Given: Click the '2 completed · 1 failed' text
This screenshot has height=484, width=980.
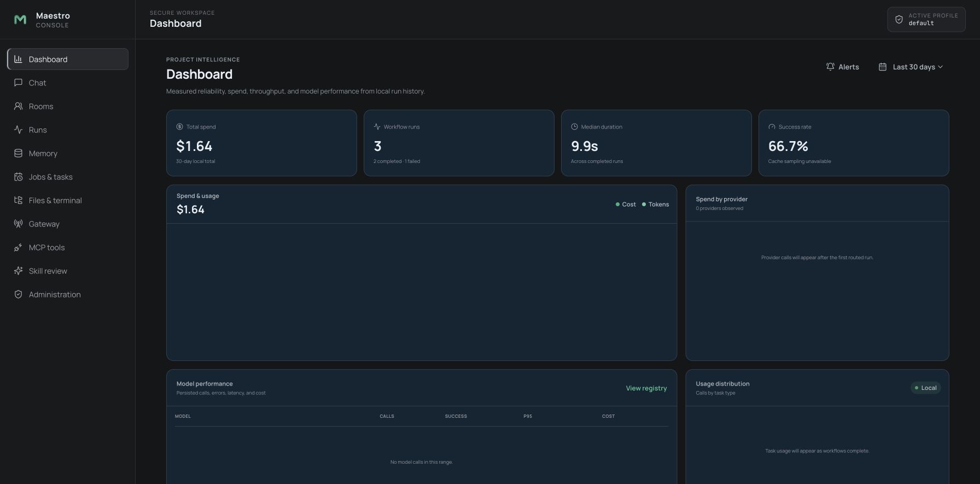Looking at the screenshot, I should coord(396,161).
